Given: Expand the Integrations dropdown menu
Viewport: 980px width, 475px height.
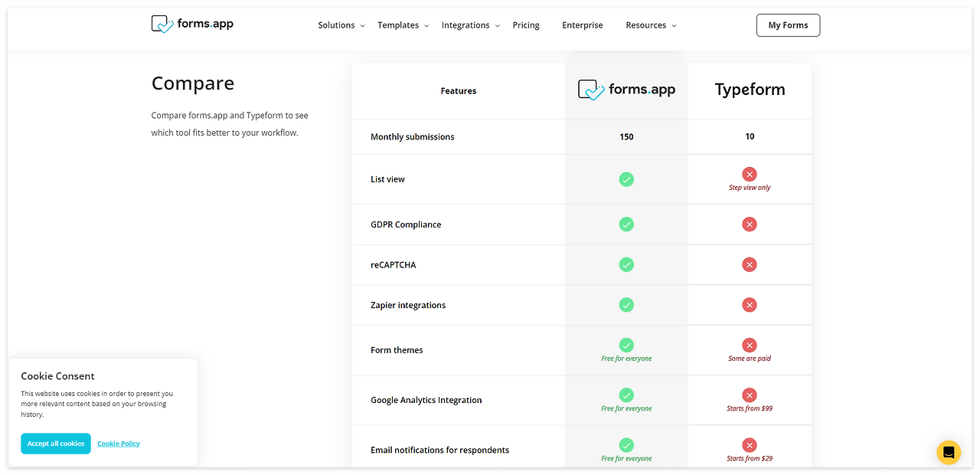Looking at the screenshot, I should [x=471, y=25].
